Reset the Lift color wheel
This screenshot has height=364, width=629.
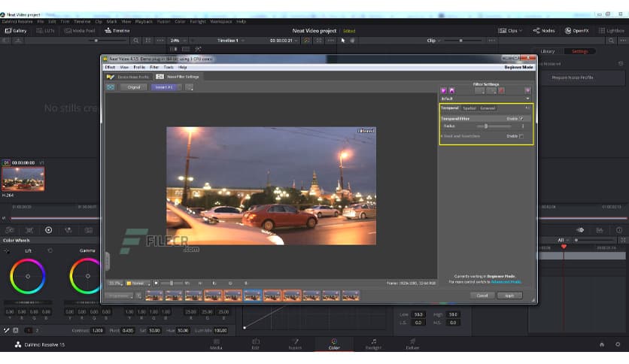click(50, 250)
